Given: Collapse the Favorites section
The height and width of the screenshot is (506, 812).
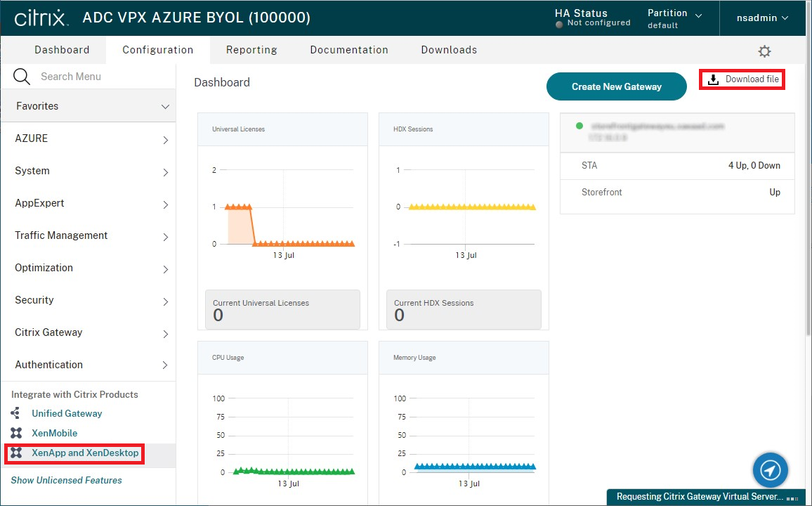Looking at the screenshot, I should (165, 107).
